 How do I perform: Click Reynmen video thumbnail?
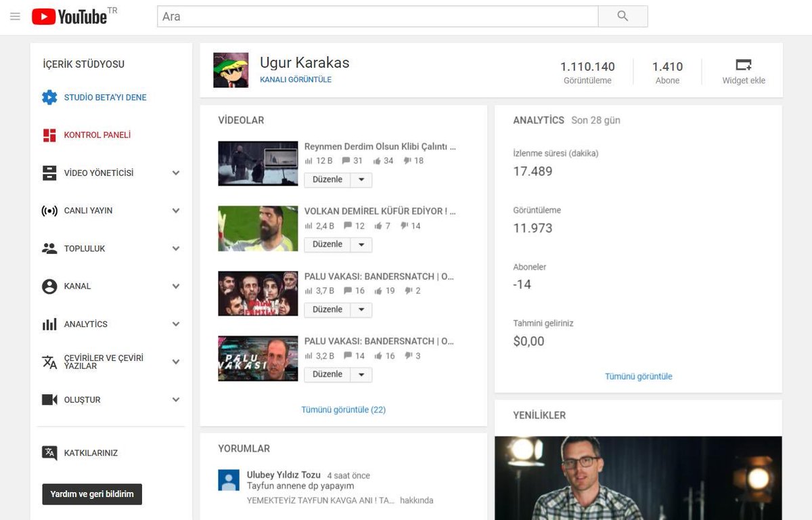pos(258,163)
